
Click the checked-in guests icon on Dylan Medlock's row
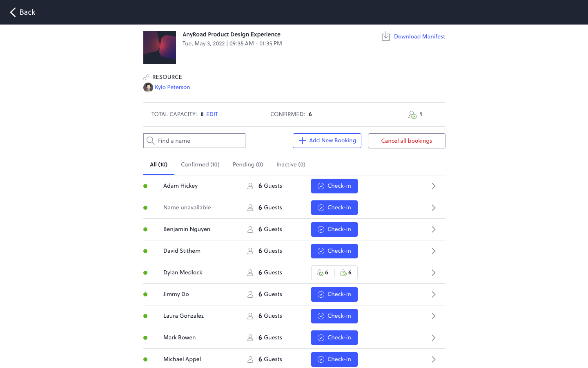[x=321, y=272]
